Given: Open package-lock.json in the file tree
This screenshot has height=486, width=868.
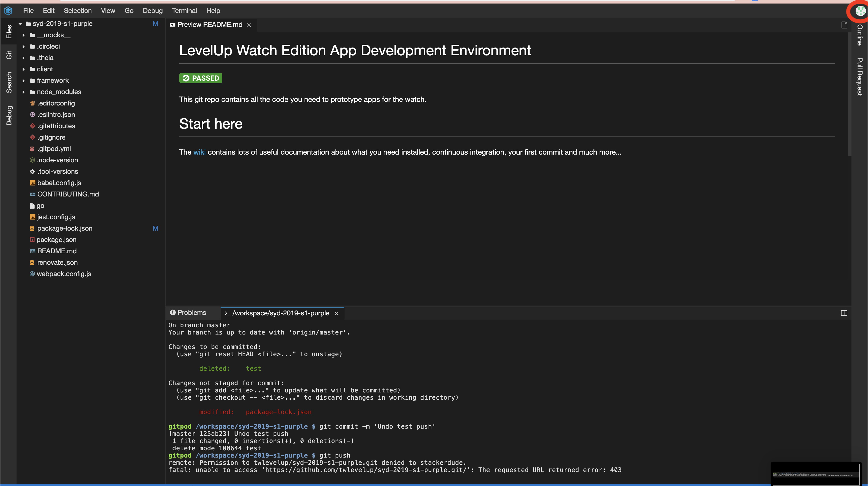Looking at the screenshot, I should 65,228.
